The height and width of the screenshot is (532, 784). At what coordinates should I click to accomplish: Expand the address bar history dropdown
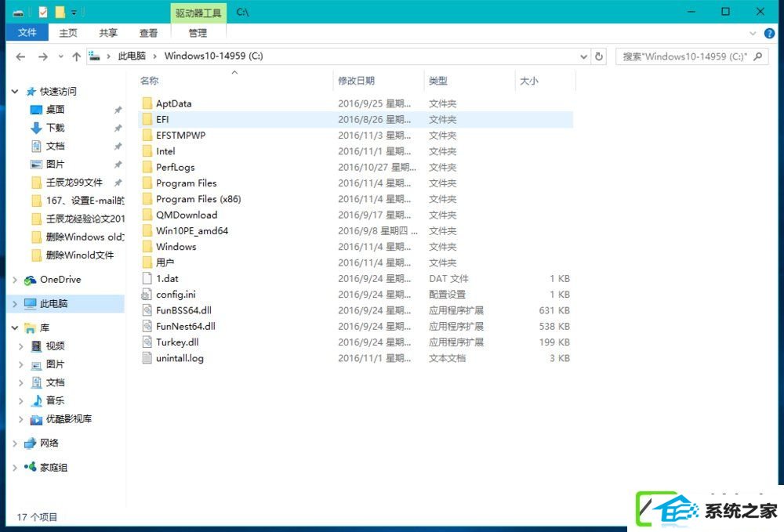coord(583,56)
